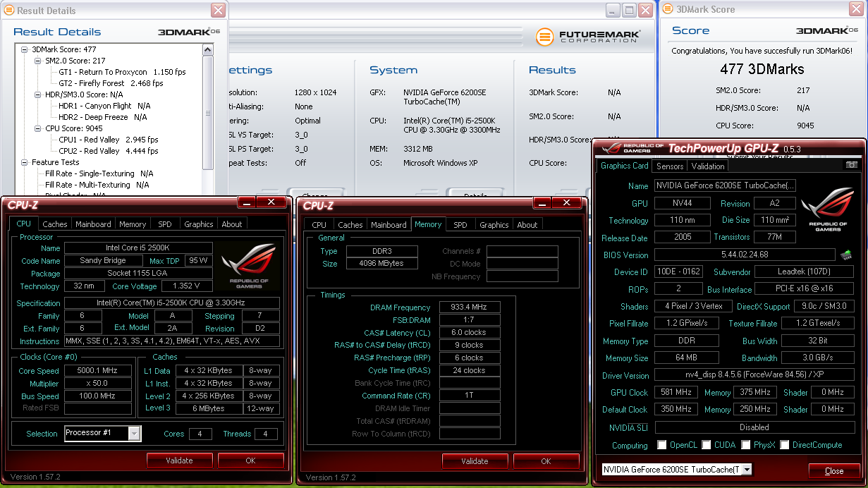Check the PhysX checkbox
Screen dimensions: 868x488
(746, 445)
